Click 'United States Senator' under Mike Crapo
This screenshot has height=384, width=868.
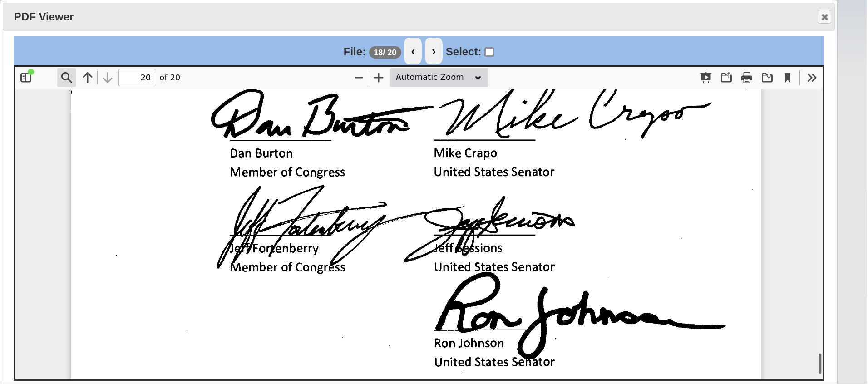point(494,172)
